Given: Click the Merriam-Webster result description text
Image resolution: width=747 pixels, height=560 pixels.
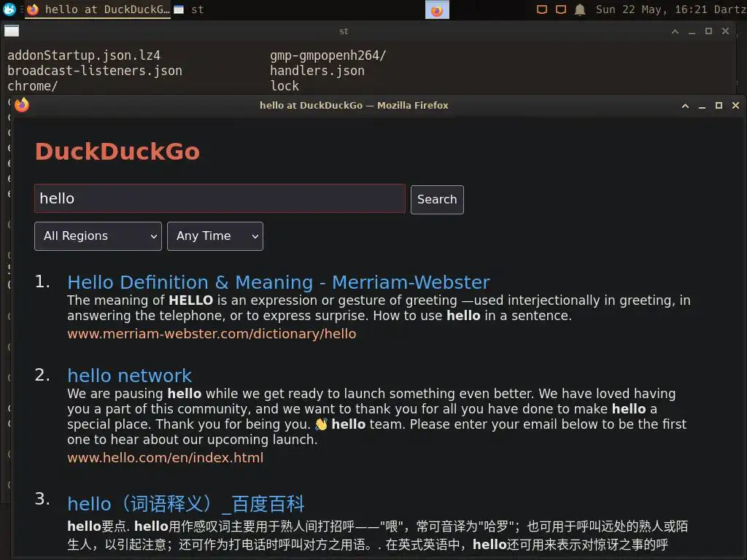Looking at the screenshot, I should [x=379, y=308].
